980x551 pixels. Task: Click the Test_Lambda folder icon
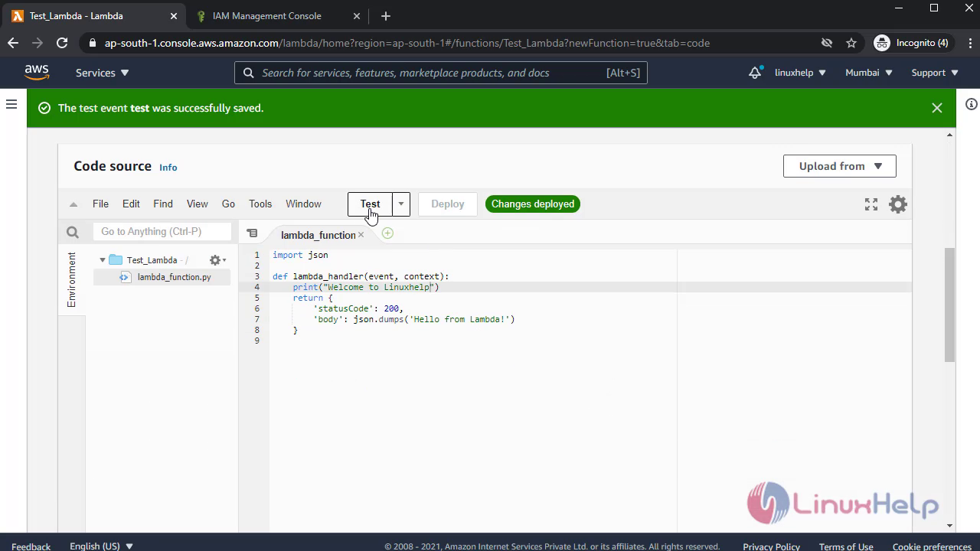pos(116,260)
